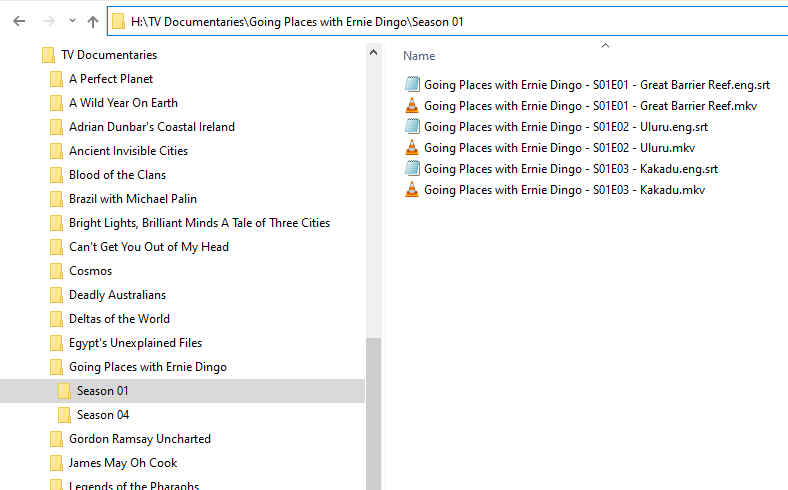
Task: Click the sort direction chevron above columns
Action: coord(606,46)
